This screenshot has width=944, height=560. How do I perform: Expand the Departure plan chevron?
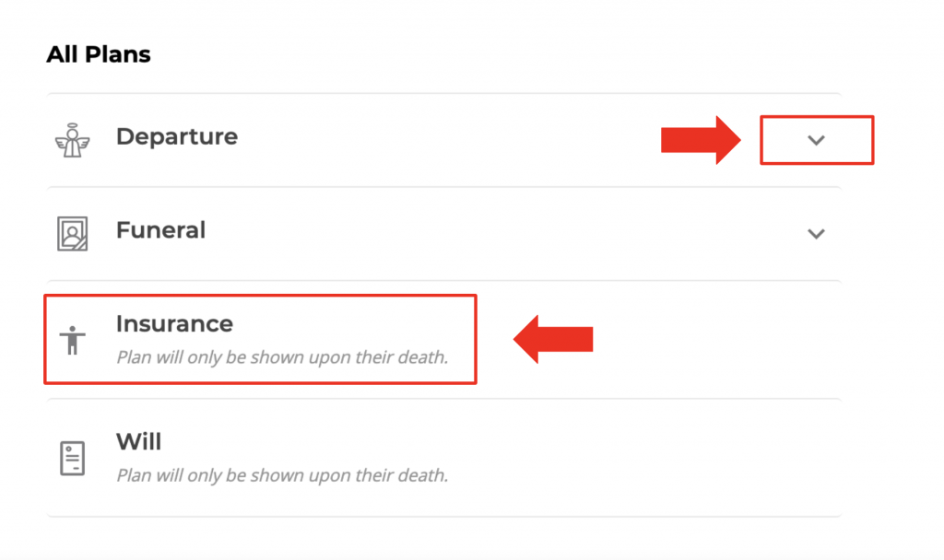(x=816, y=140)
